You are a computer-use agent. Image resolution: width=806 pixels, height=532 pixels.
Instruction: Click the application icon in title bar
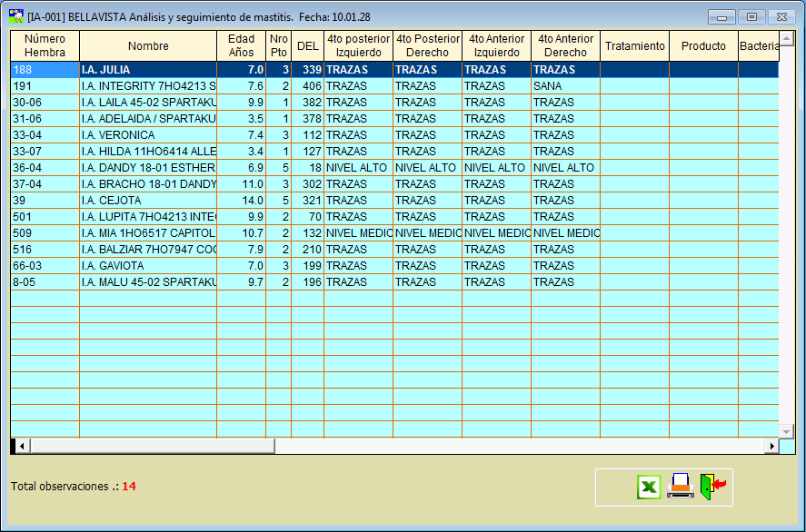pyautogui.click(x=15, y=16)
